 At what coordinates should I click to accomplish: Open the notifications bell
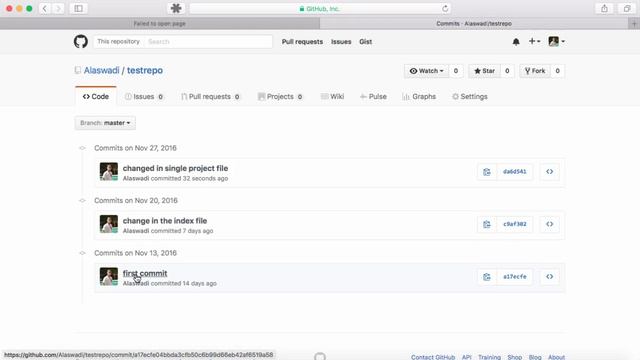coord(516,42)
